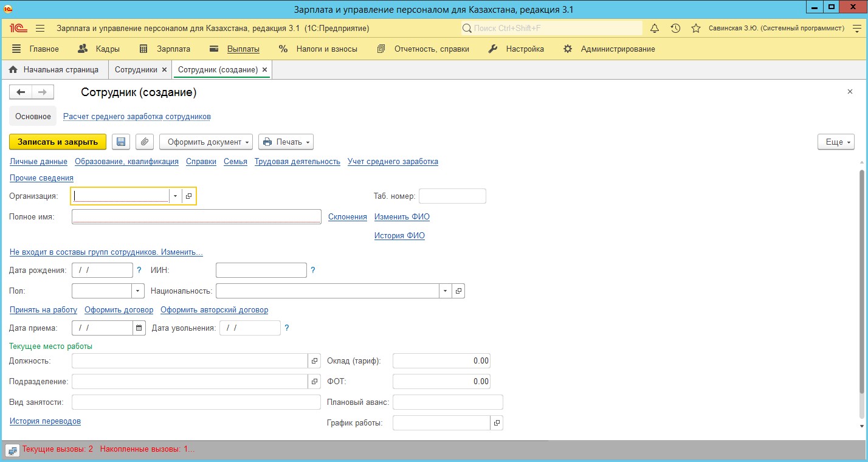Open favorites star icon
The height and width of the screenshot is (462, 868).
click(696, 29)
